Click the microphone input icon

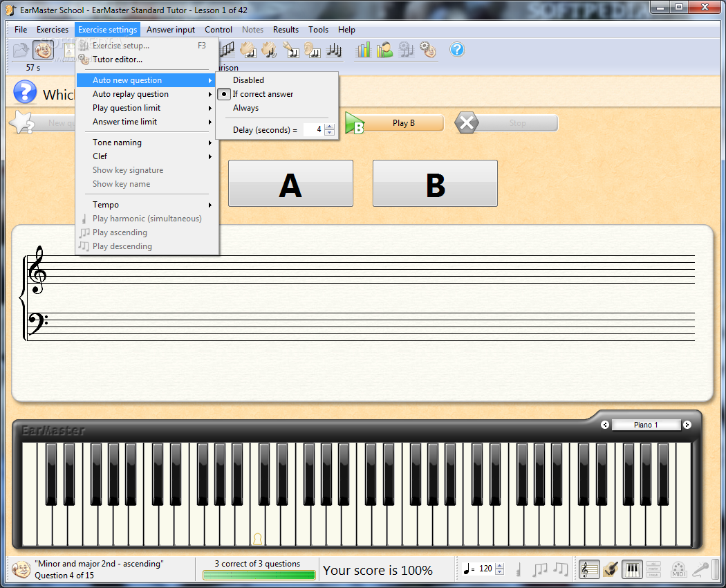coord(700,569)
